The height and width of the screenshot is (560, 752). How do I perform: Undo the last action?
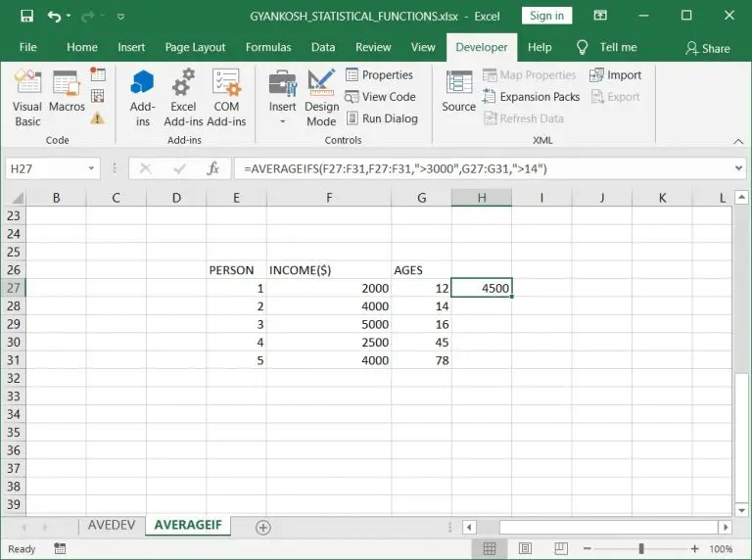coord(54,17)
